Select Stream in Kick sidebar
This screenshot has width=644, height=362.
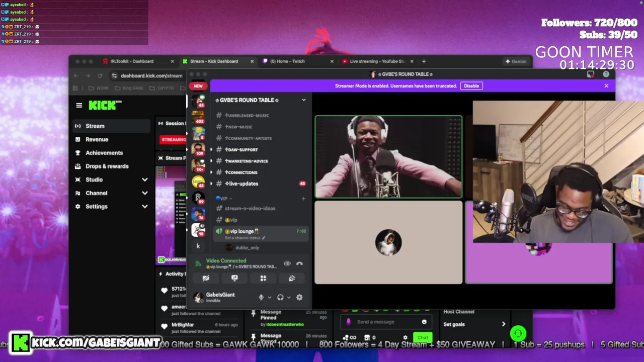(x=111, y=126)
